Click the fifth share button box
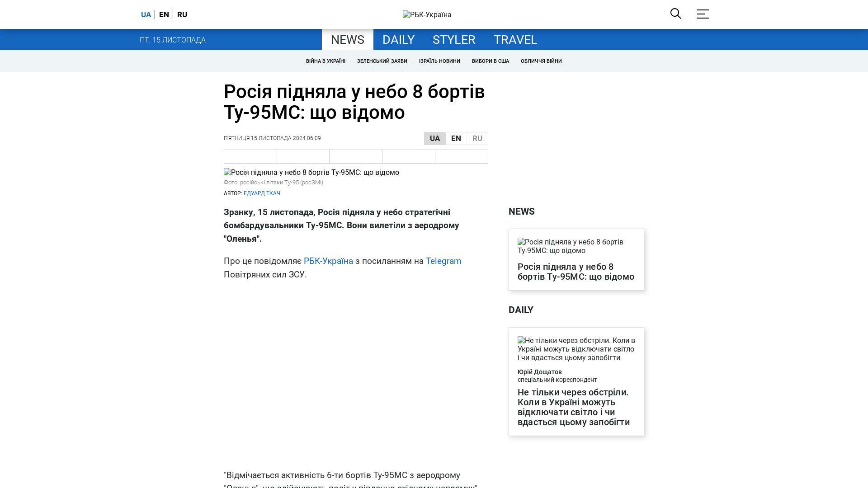 462,156
